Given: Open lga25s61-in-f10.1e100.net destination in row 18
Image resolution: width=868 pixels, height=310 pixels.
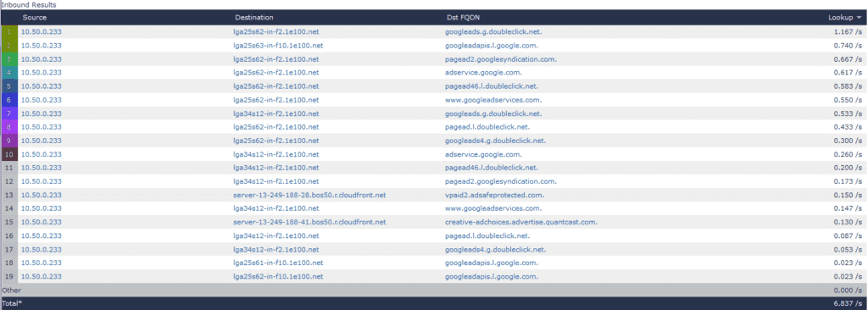Looking at the screenshot, I should click(x=278, y=263).
